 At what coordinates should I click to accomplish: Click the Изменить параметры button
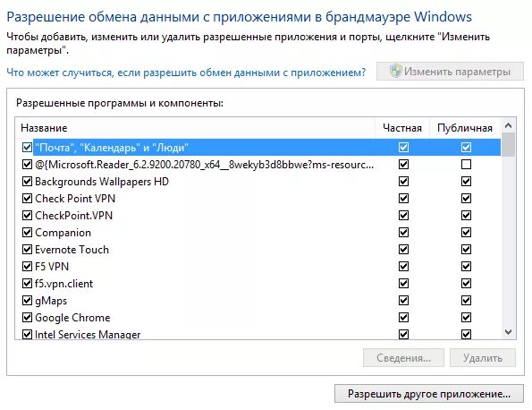pos(450,72)
